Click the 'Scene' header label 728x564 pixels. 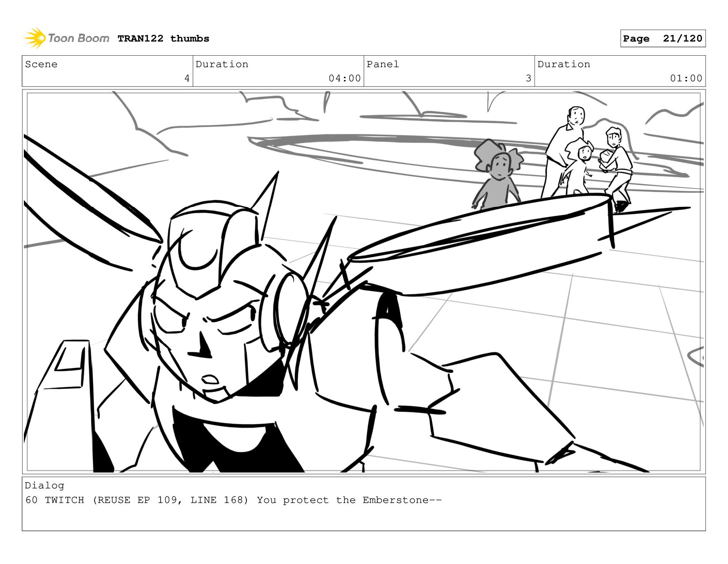point(41,64)
